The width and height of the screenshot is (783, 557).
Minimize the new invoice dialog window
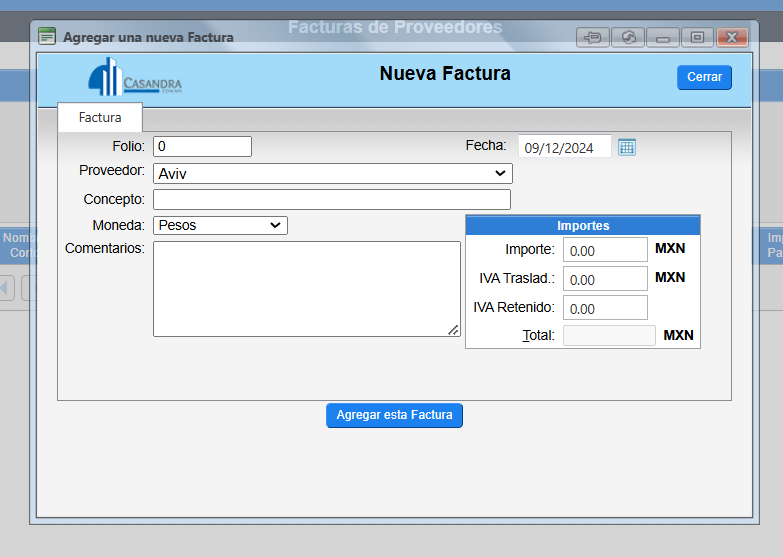662,37
